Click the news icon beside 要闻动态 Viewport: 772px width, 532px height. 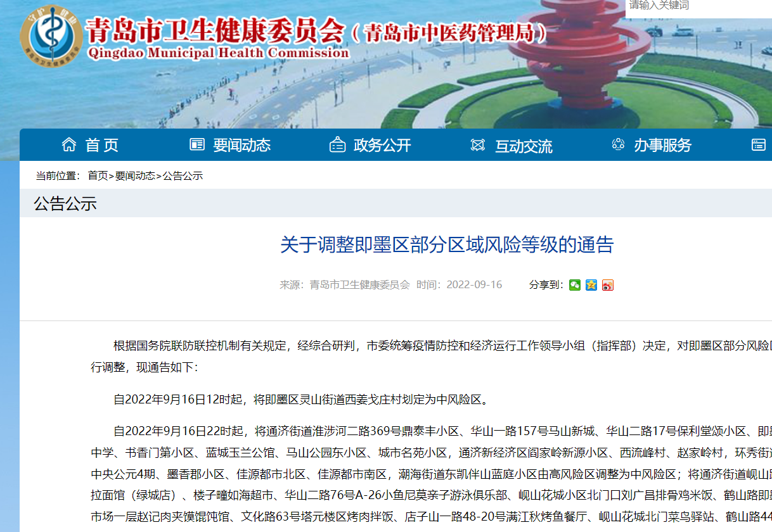(x=197, y=145)
